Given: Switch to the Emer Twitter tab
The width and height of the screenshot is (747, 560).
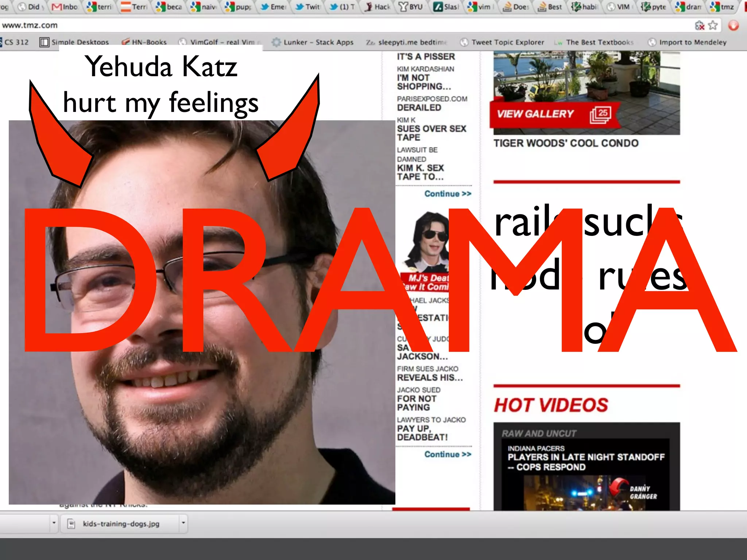Looking at the screenshot, I should point(274,7).
